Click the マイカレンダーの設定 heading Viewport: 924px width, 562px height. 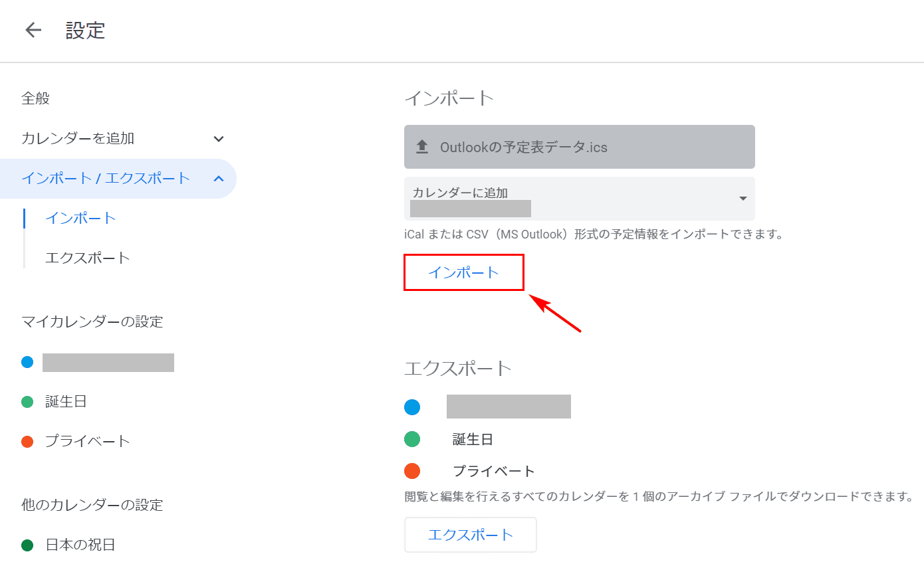coord(92,322)
